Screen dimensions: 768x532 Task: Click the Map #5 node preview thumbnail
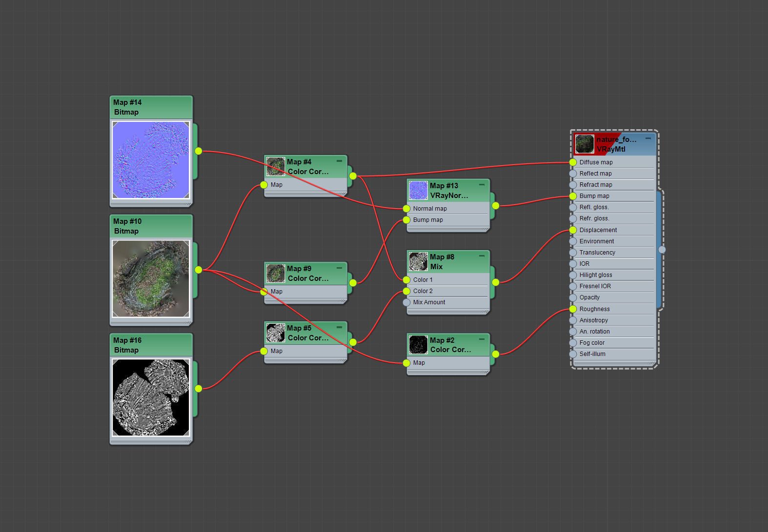click(x=276, y=333)
